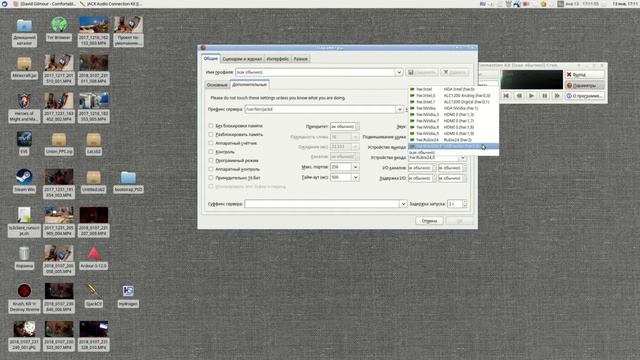640x360 pixels.
Task: Toggle Программный режим checkbox
Action: [x=211, y=160]
